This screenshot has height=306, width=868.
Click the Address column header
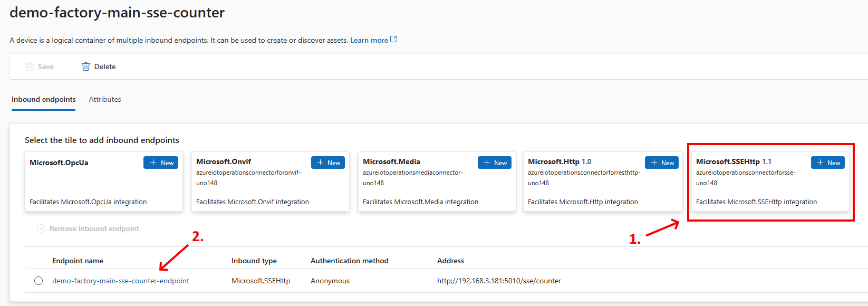(x=450, y=261)
